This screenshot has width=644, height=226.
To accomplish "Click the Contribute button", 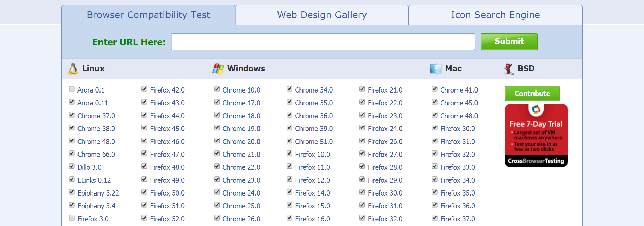I will 532,94.
